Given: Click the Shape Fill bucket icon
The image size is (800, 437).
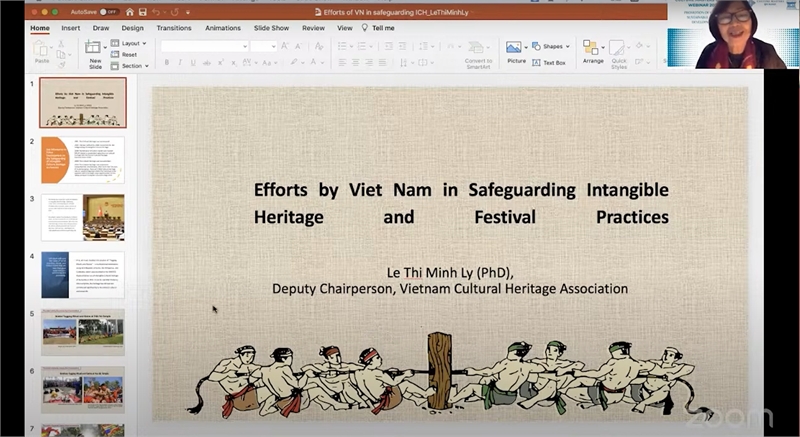Looking at the screenshot, I should coord(639,46).
